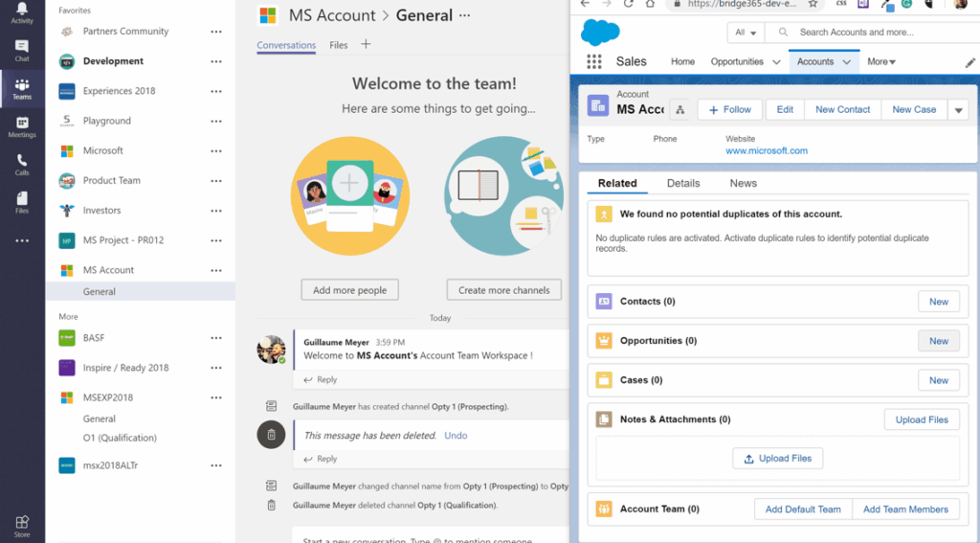View the account hierarchy icon
The image size is (980, 543).
tap(680, 110)
